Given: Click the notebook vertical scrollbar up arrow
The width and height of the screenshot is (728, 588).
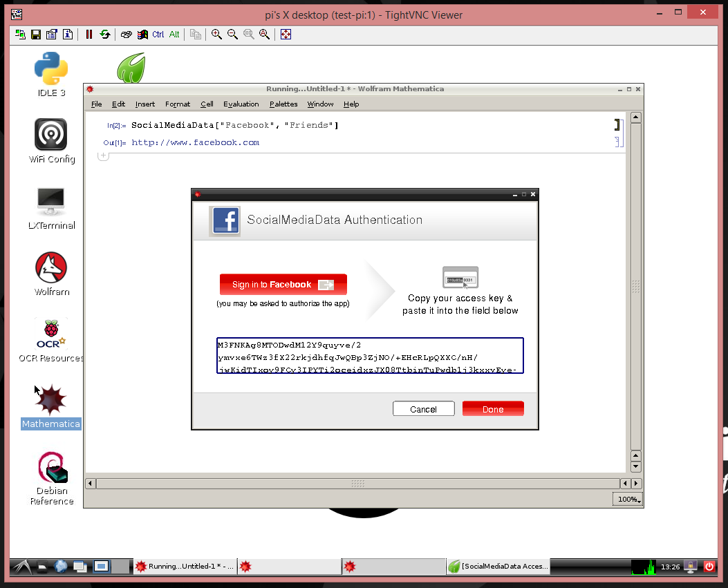Looking at the screenshot, I should [x=636, y=117].
